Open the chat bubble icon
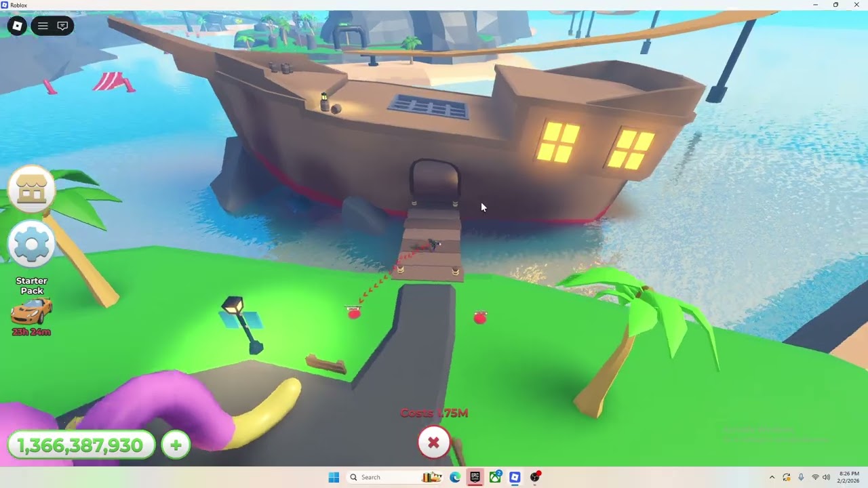Viewport: 868px width, 488px height. 62,26
